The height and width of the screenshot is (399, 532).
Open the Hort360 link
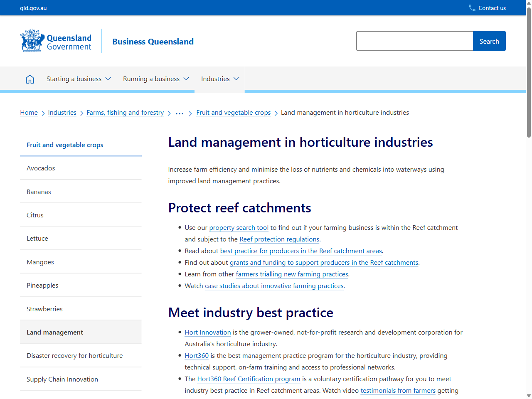point(196,355)
